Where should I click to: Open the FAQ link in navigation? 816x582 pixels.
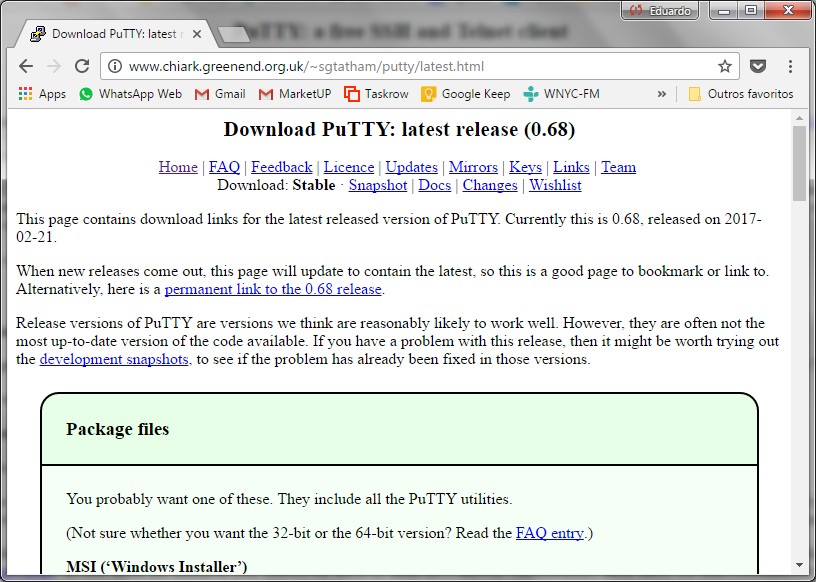(224, 167)
